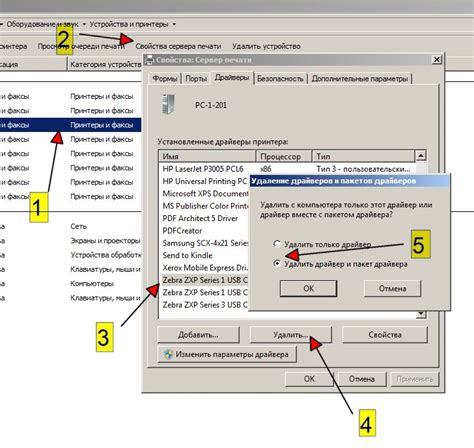
Task: Sort the driver list by the Процессор column header
Action: (x=284, y=156)
